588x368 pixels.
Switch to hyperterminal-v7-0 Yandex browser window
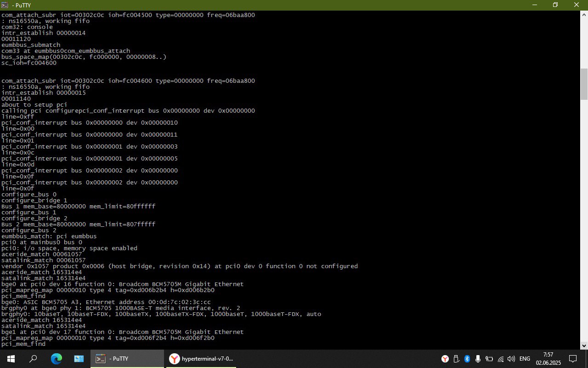pos(201,359)
